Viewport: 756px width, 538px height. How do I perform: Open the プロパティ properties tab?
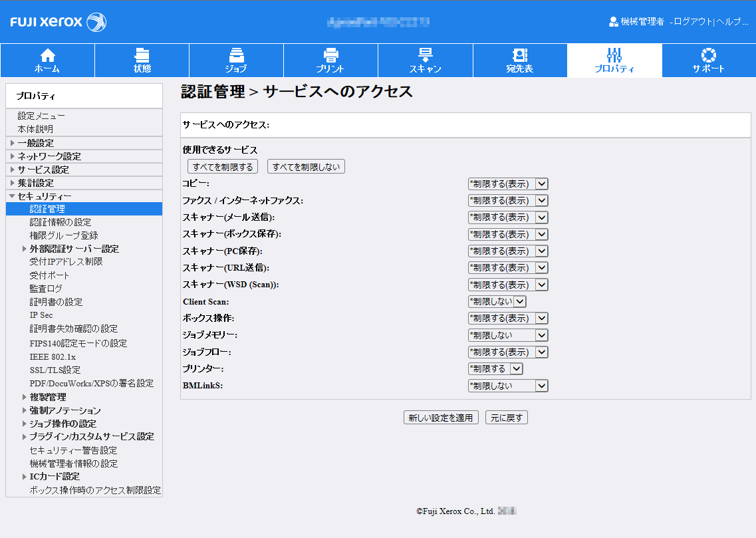coord(614,61)
